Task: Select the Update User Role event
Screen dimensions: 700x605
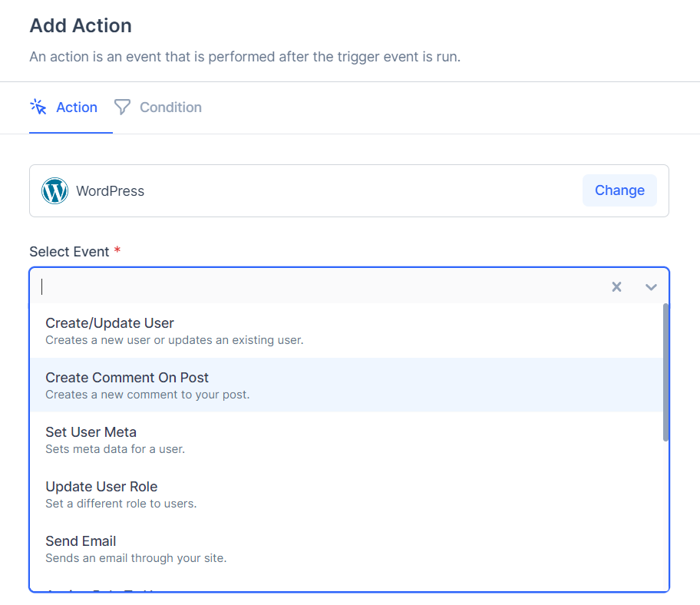Action: [101, 487]
